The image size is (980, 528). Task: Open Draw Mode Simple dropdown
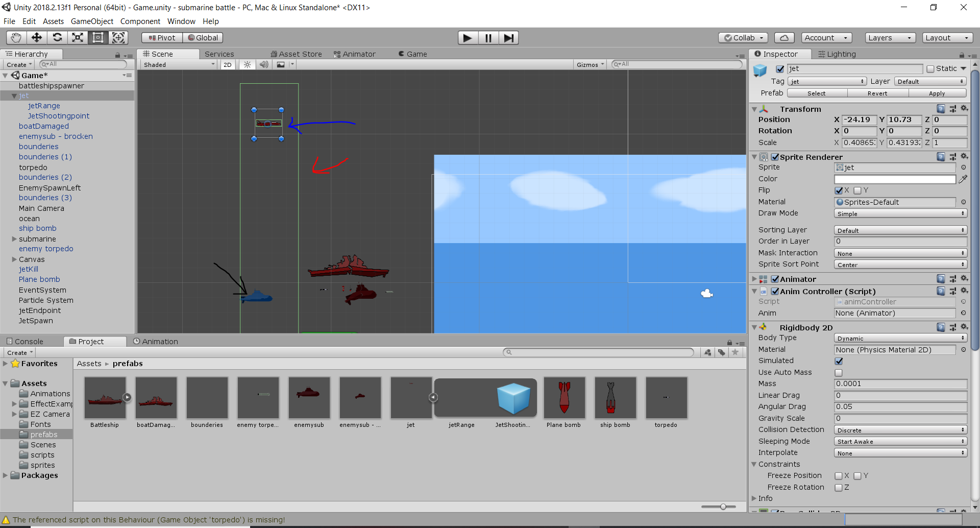click(x=900, y=213)
